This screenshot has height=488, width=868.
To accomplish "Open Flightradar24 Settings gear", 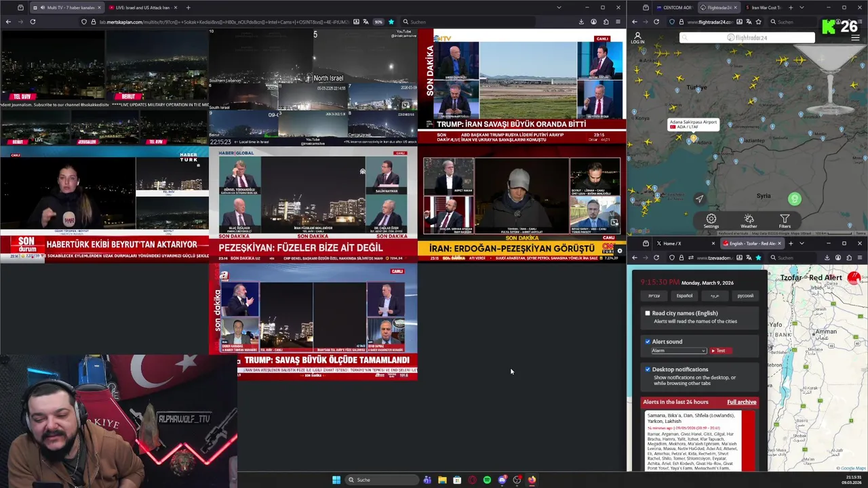I will (711, 221).
